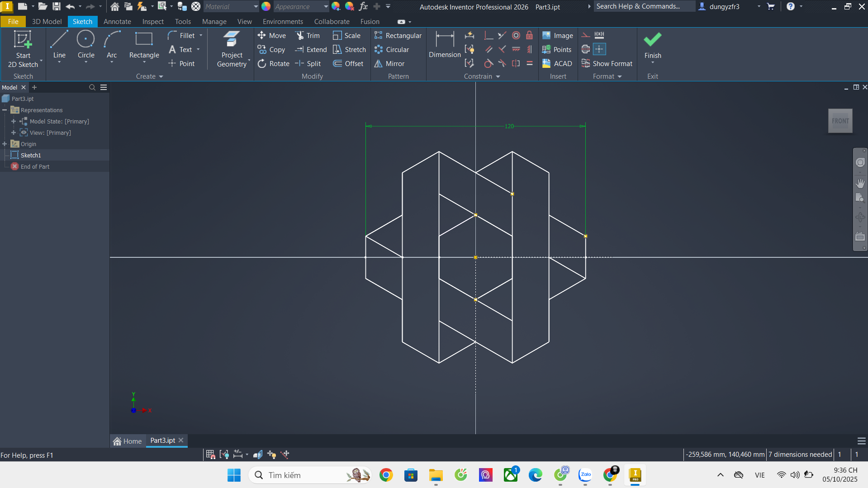Screen dimensions: 868x488
Task: Toggle the Centerline format option
Action: [x=586, y=49]
